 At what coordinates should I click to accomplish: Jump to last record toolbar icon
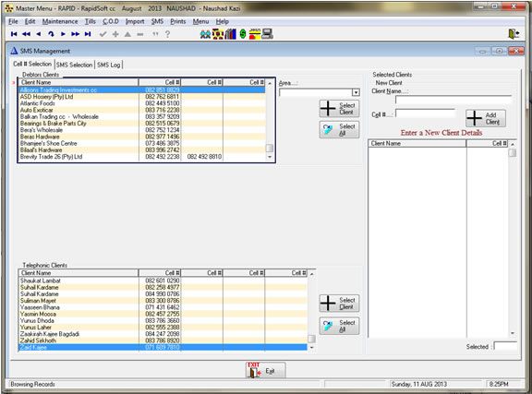point(88,34)
